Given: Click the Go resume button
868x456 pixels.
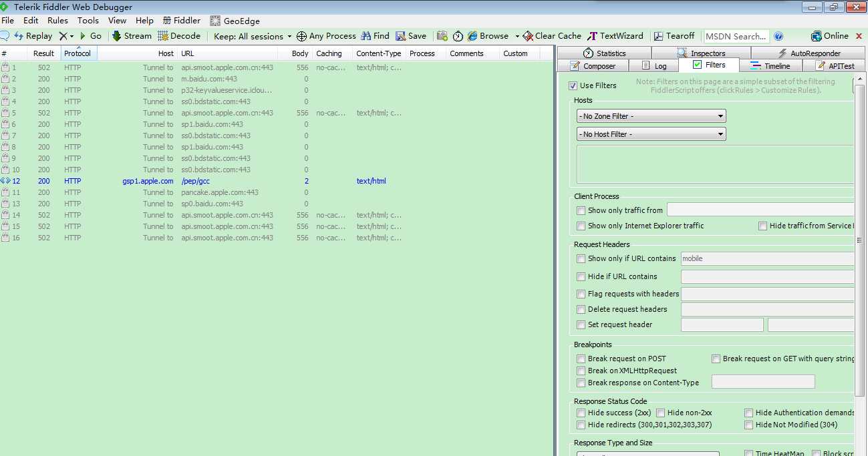Looking at the screenshot, I should [91, 36].
